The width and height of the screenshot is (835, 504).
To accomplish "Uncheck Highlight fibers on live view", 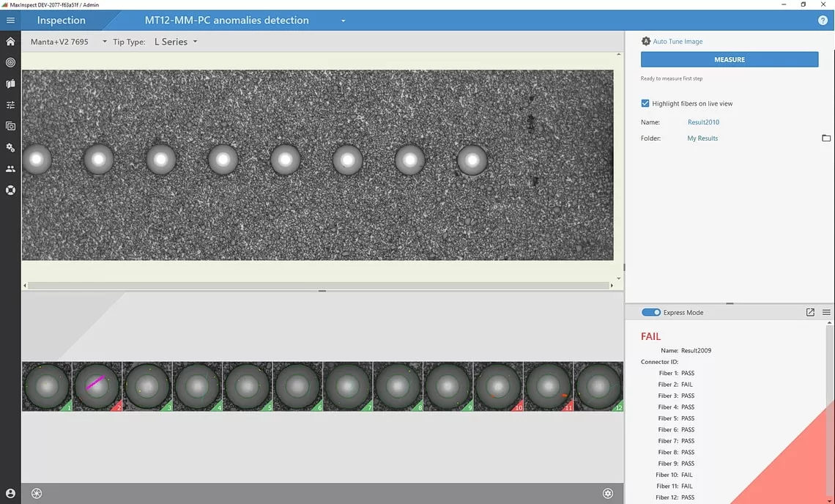I will (645, 103).
